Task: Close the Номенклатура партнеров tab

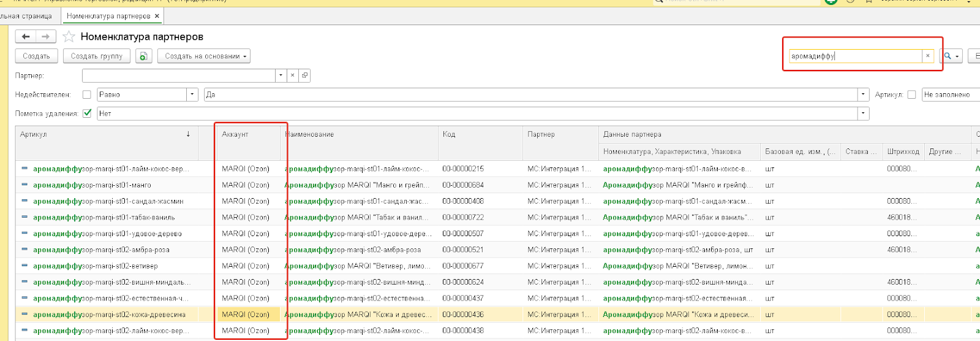Action: [x=157, y=16]
